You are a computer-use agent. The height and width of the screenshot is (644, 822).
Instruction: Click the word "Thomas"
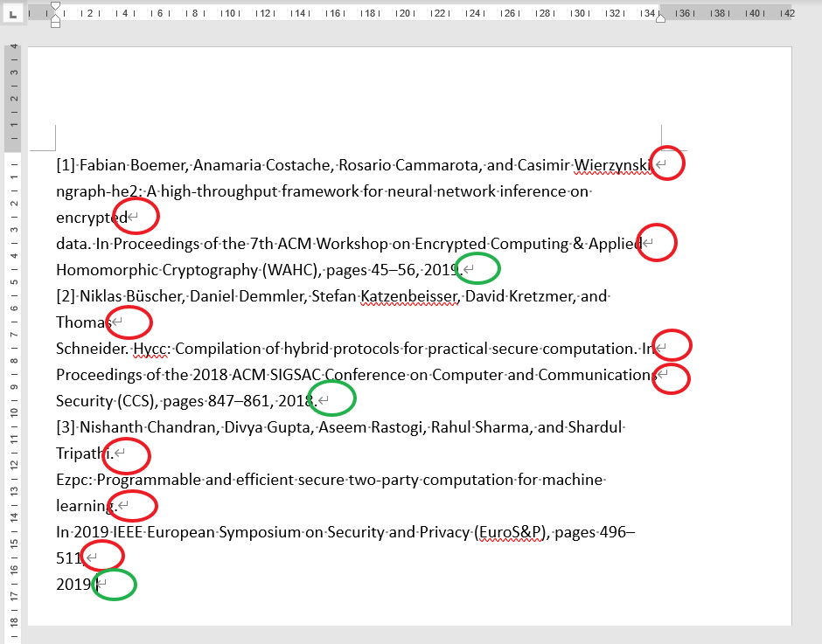click(x=83, y=322)
